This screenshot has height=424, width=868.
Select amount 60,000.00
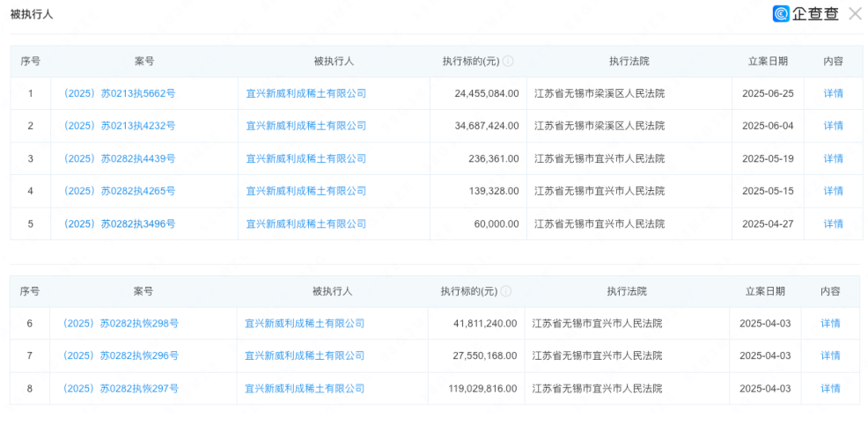[497, 224]
